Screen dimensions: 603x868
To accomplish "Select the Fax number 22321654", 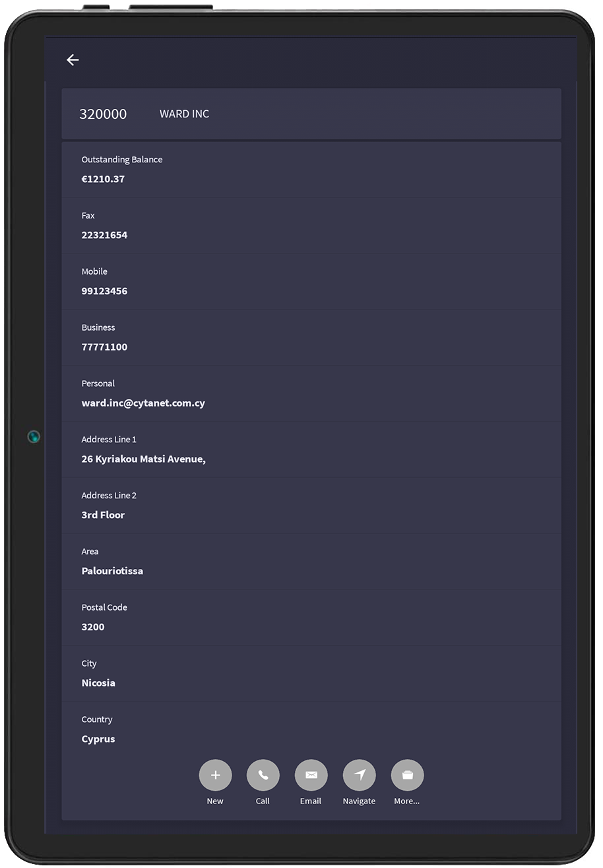I will pos(104,235).
